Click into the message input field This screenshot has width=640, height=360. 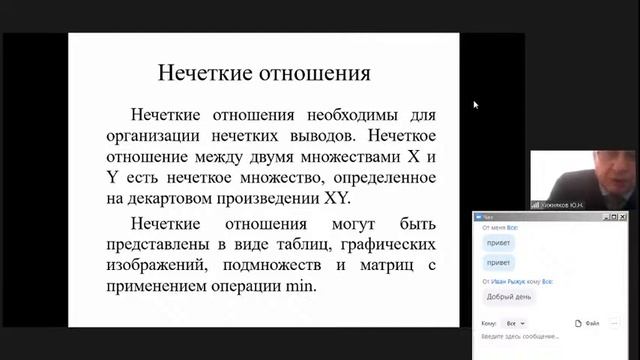point(550,337)
